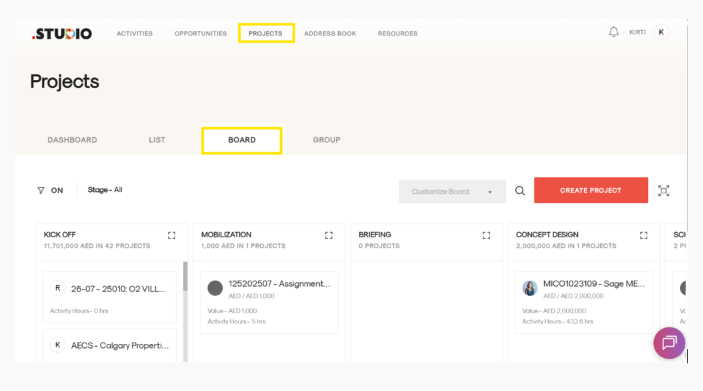703x391 pixels.
Task: Switch to the List tab
Action: [x=157, y=140]
